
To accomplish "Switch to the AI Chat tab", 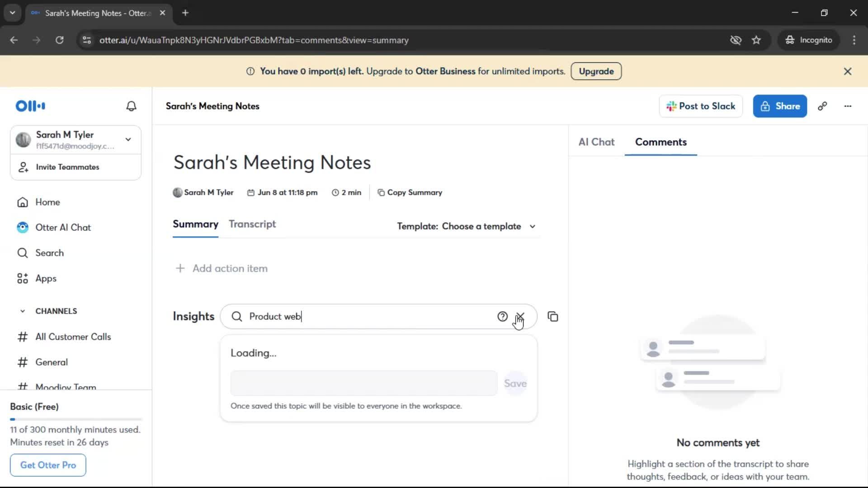I will coord(596,142).
